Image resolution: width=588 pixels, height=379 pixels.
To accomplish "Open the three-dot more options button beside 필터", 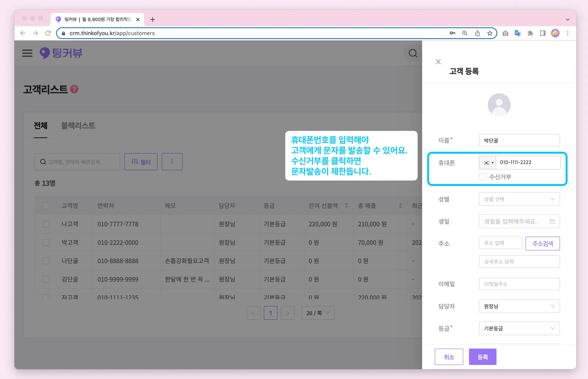I will tap(172, 162).
